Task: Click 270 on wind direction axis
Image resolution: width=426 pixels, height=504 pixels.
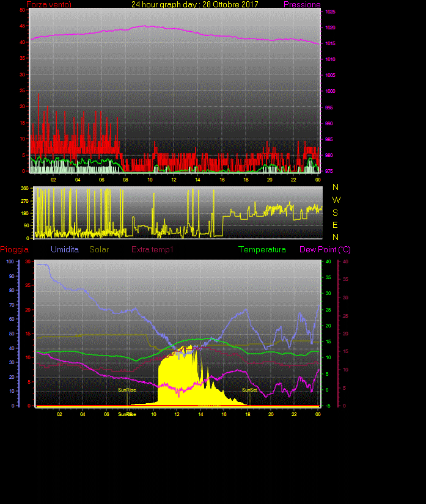Action: [x=25, y=201]
